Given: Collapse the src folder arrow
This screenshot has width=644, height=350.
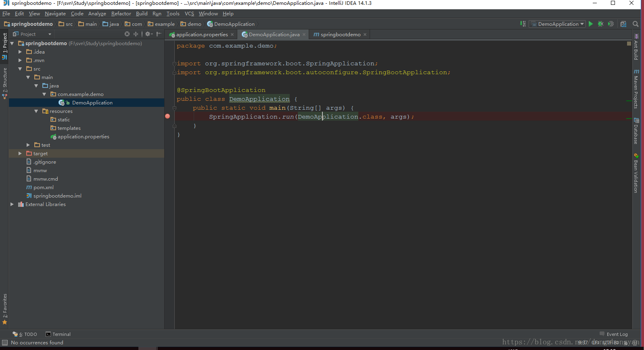Looking at the screenshot, I should [x=20, y=69].
